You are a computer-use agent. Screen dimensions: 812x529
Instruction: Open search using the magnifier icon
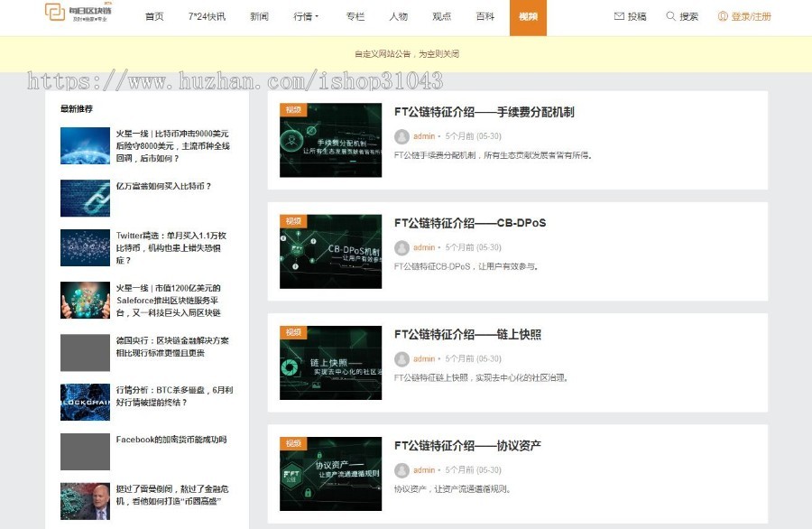pyautogui.click(x=670, y=16)
